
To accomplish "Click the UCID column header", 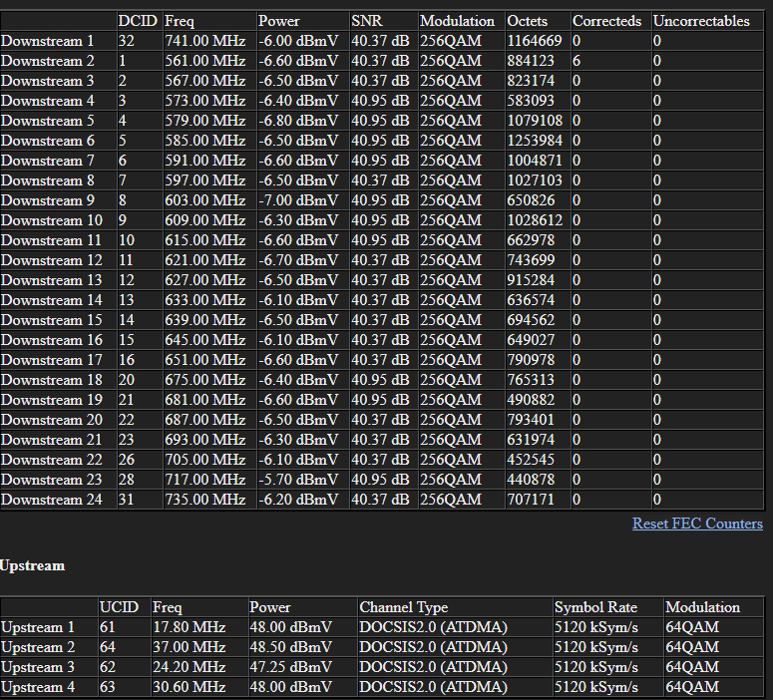I will tap(119, 607).
